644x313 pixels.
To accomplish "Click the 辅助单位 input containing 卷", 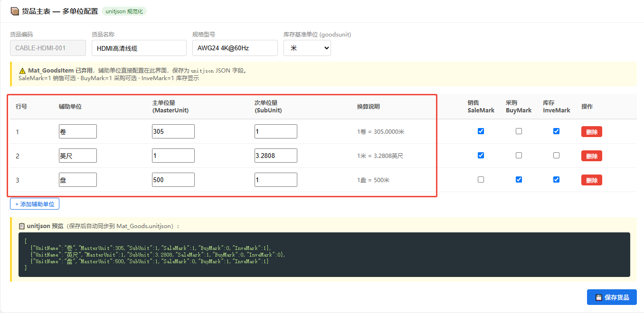I will click(78, 131).
